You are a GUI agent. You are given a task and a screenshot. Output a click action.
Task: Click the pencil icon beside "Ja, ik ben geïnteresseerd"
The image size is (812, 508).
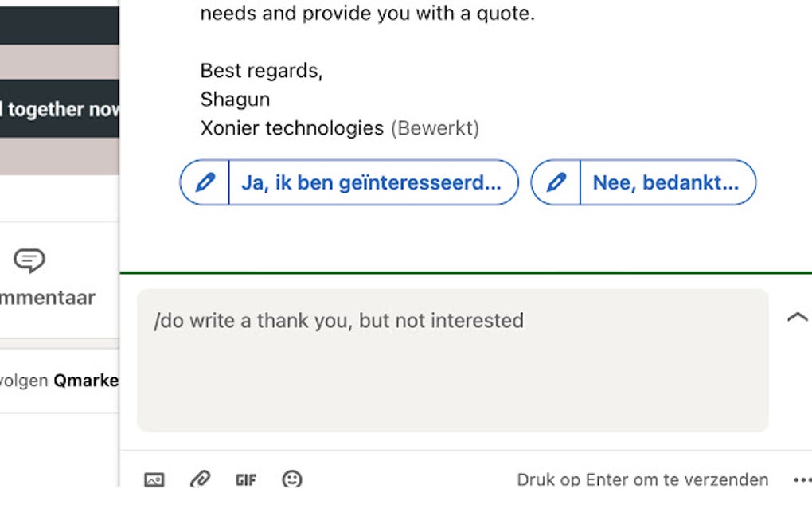point(205,182)
